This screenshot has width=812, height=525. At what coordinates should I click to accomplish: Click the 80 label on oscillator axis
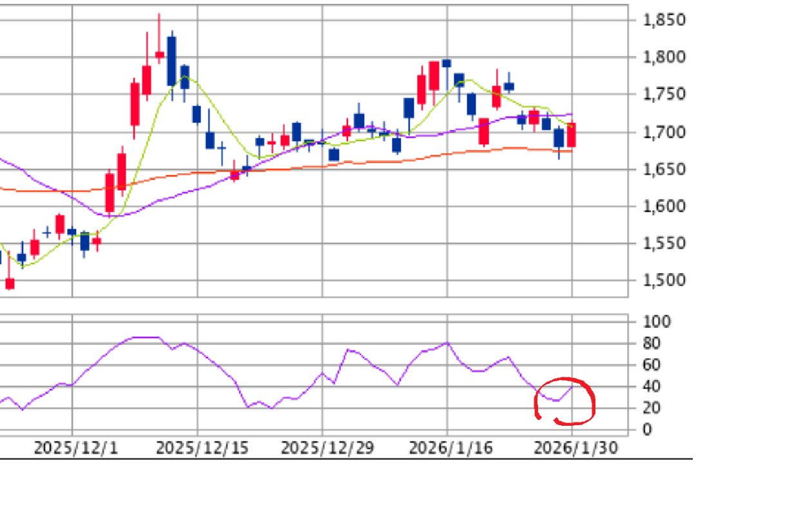(x=653, y=343)
